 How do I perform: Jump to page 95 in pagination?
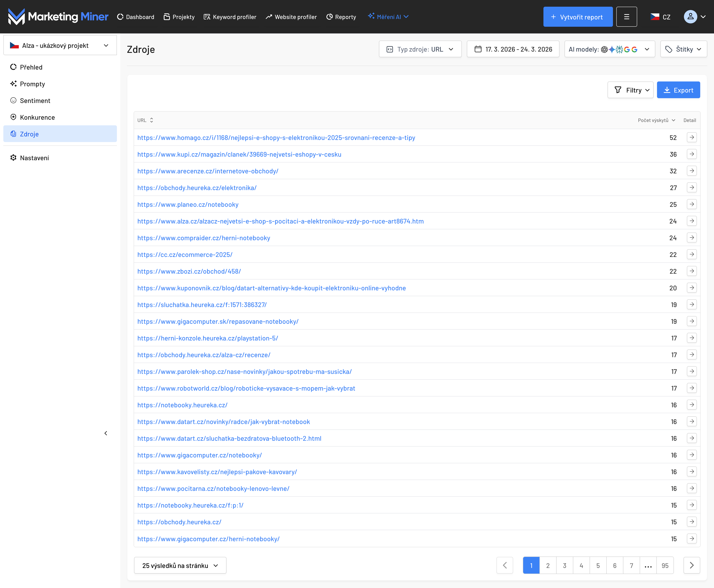pyautogui.click(x=665, y=565)
